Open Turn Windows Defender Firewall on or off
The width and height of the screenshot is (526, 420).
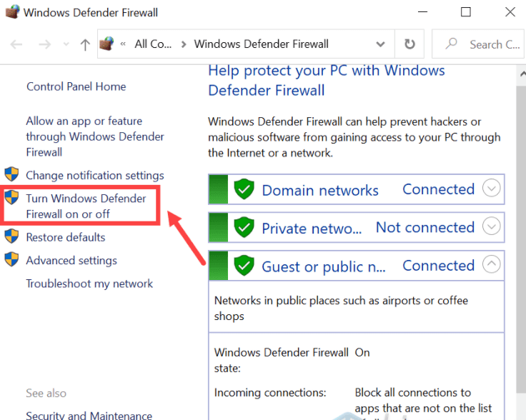click(x=86, y=206)
